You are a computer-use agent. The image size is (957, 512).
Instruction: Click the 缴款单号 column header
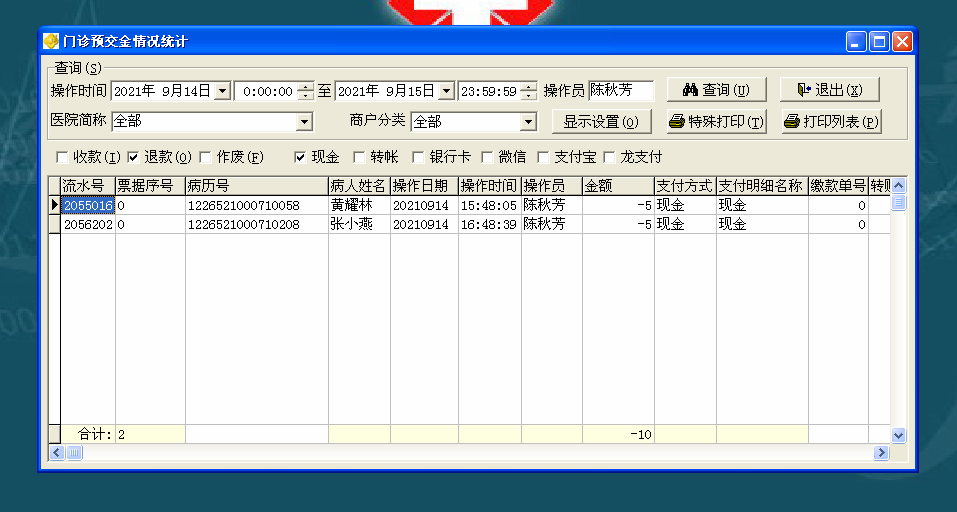(839, 186)
